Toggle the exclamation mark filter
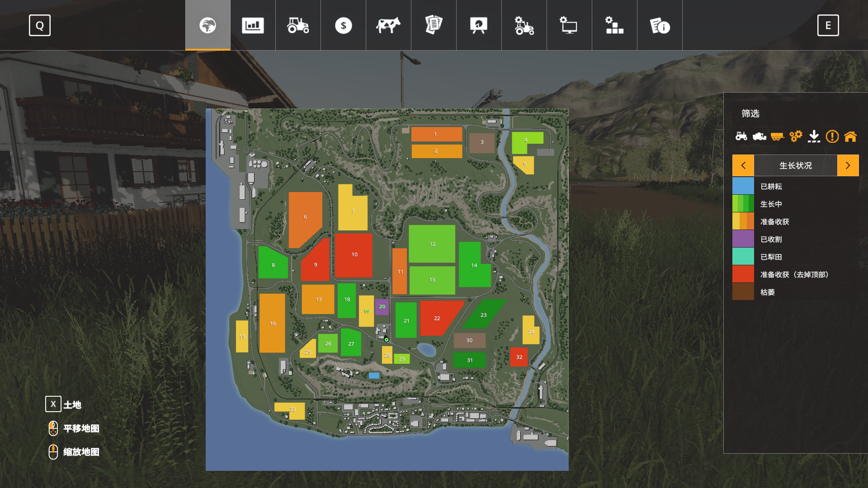868x488 pixels. pos(832,136)
